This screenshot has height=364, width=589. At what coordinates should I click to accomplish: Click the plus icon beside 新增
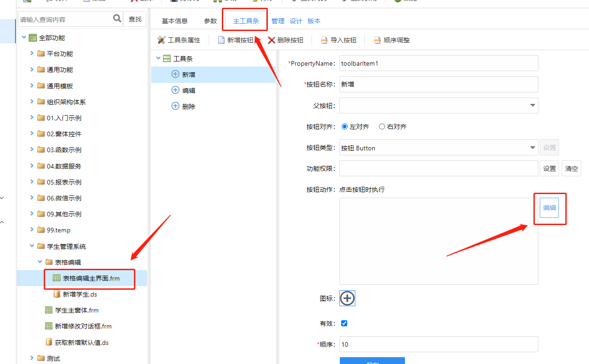pyautogui.click(x=175, y=74)
